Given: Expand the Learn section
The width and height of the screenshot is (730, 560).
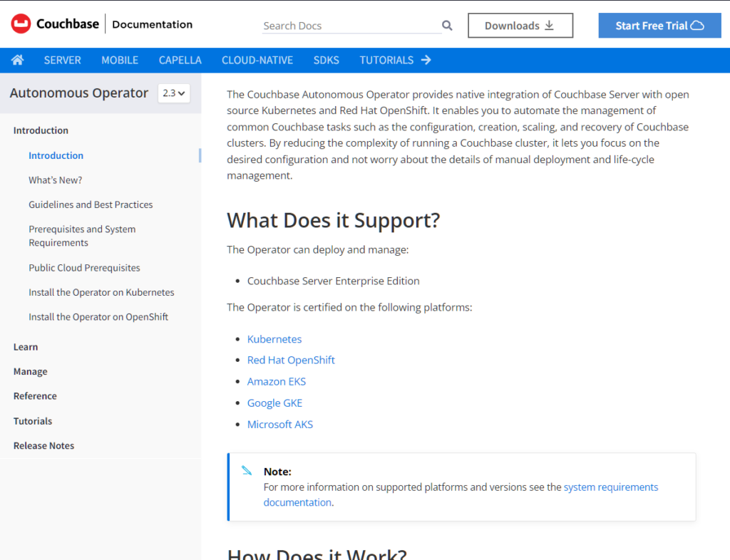Looking at the screenshot, I should coord(26,347).
